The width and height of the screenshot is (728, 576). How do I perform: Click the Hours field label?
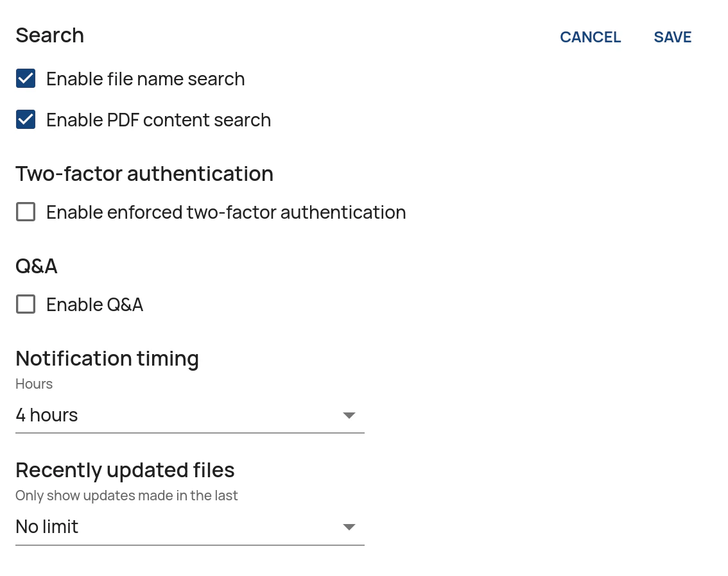coord(33,384)
